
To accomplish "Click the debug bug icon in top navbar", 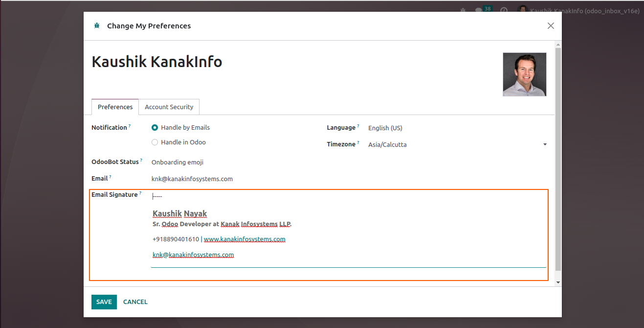I will pos(463,10).
